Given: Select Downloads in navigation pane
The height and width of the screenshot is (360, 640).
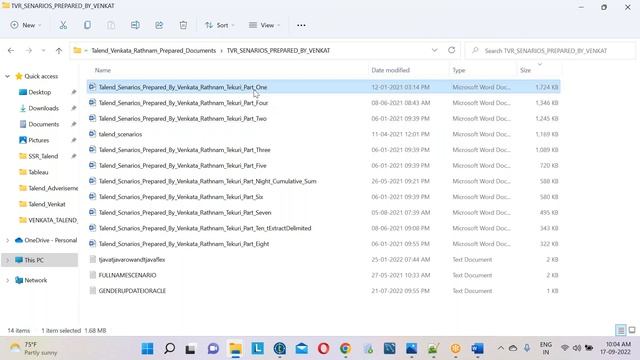Looking at the screenshot, I should point(44,108).
